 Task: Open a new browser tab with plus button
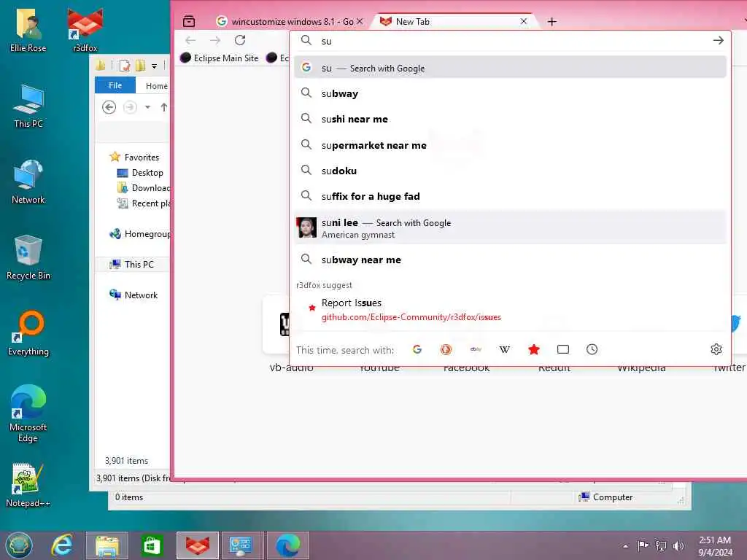tap(551, 21)
